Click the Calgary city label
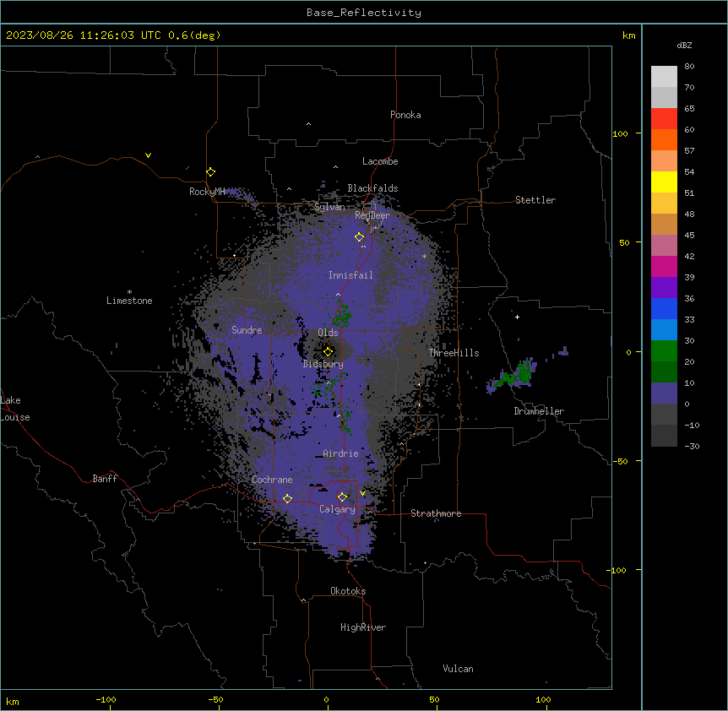The image size is (728, 711). (x=337, y=509)
